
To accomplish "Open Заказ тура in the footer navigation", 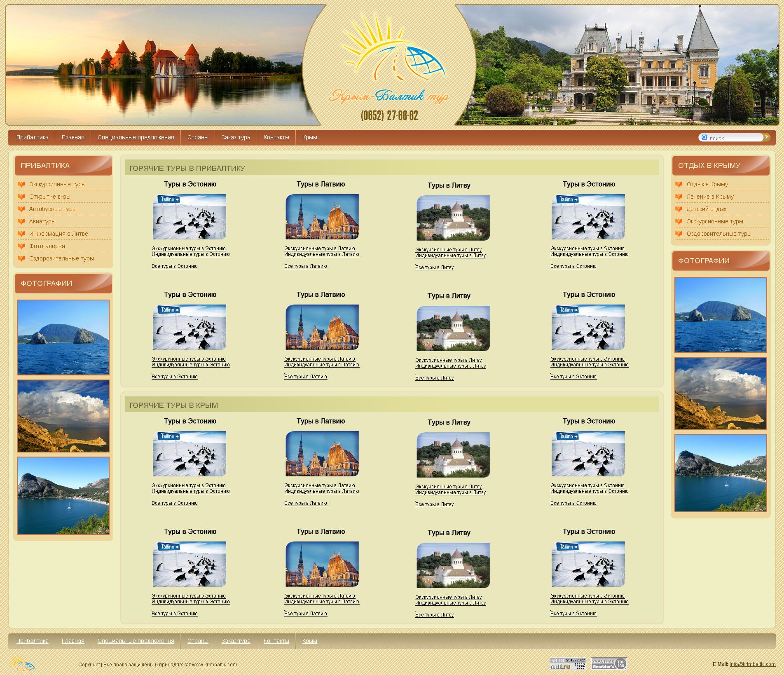I will (x=236, y=641).
